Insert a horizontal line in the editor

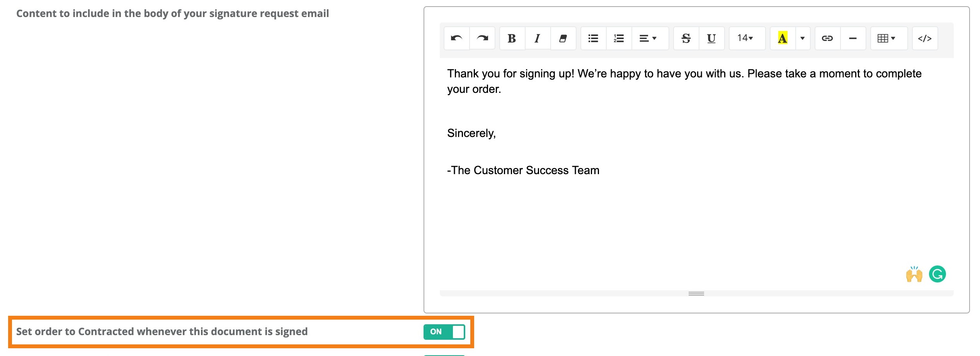pyautogui.click(x=853, y=38)
